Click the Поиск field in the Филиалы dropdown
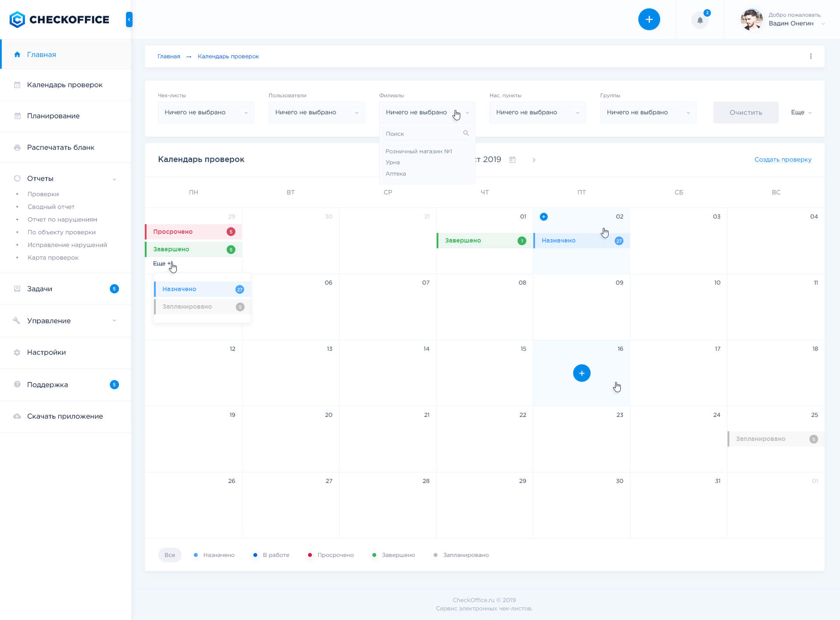This screenshot has height=620, width=840. [427, 134]
